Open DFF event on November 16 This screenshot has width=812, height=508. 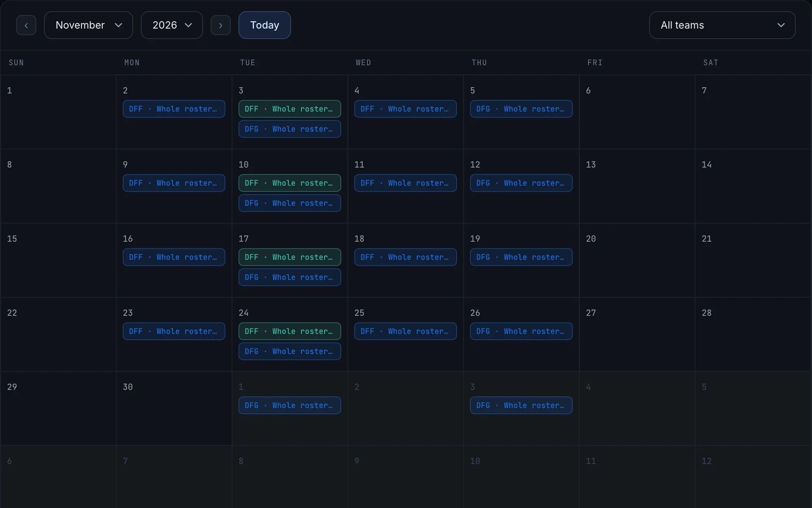click(174, 257)
